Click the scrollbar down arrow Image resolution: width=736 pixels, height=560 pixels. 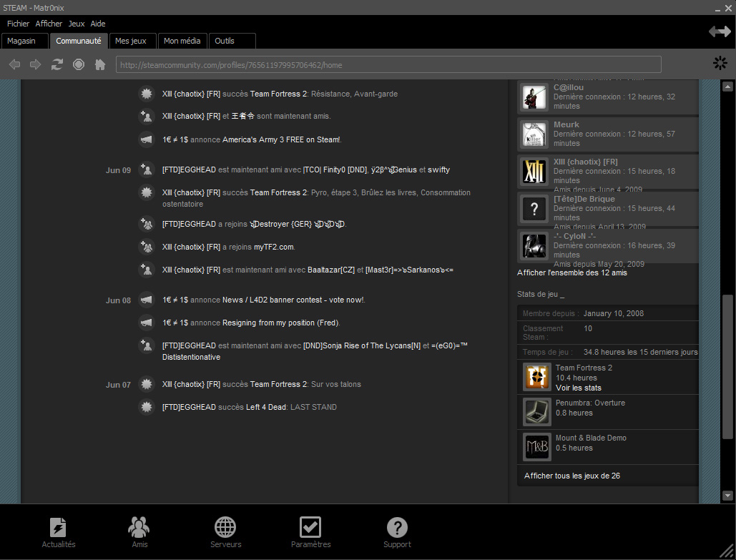727,495
